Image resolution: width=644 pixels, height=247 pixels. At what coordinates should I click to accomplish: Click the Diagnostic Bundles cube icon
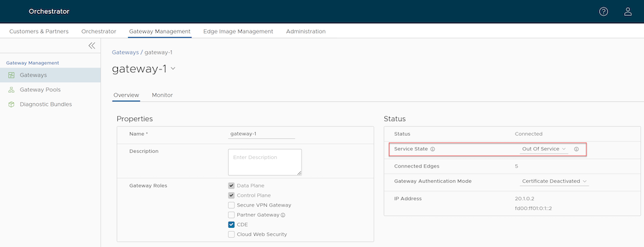tap(11, 105)
